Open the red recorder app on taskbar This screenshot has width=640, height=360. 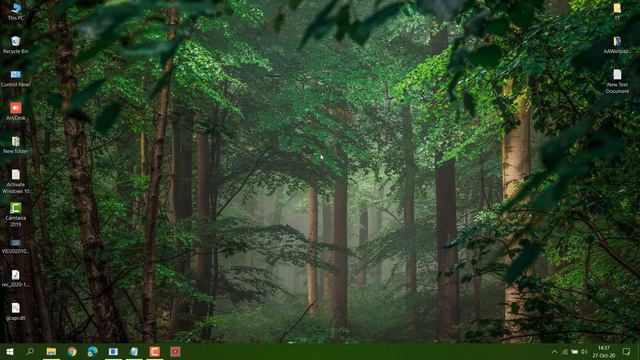176,351
